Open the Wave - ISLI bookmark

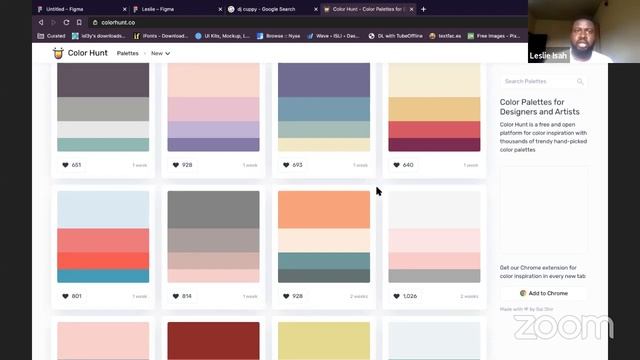333,36
